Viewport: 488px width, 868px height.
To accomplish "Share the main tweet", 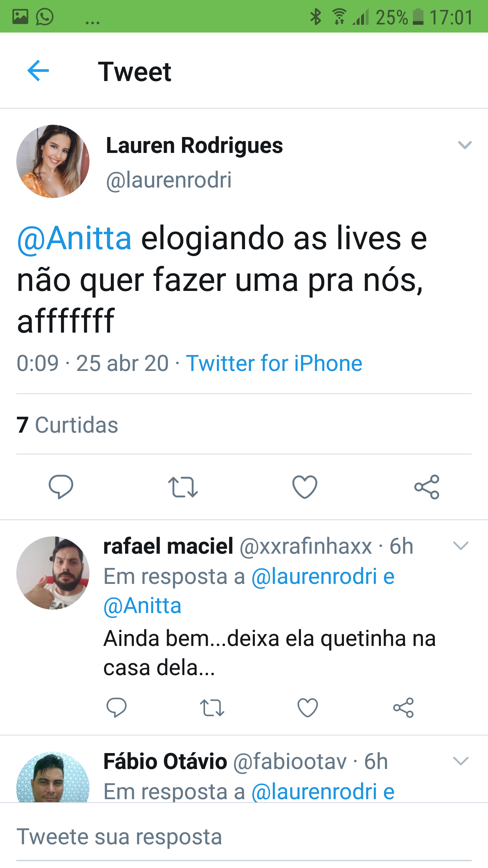I will (427, 487).
